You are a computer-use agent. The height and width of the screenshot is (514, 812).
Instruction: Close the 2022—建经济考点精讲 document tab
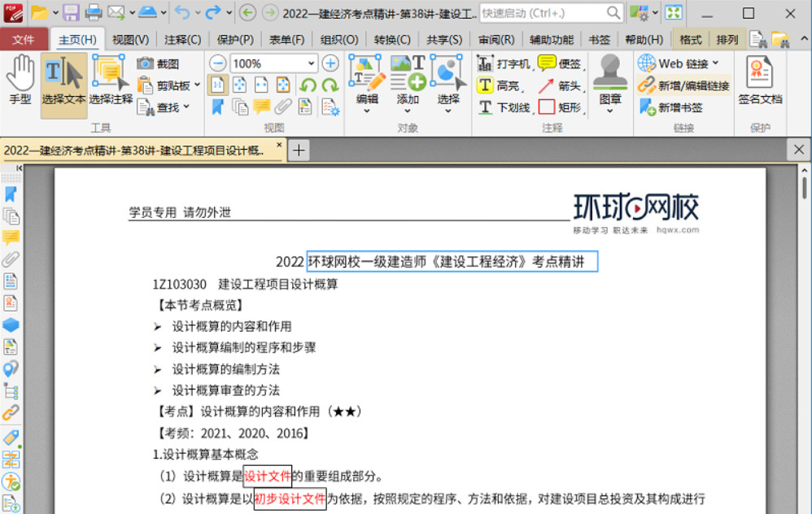tap(279, 146)
